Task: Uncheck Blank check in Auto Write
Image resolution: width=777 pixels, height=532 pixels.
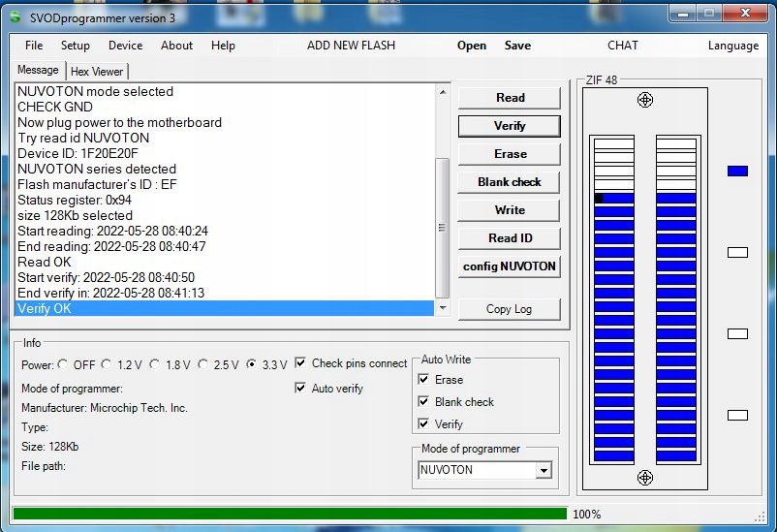Action: pyautogui.click(x=423, y=401)
